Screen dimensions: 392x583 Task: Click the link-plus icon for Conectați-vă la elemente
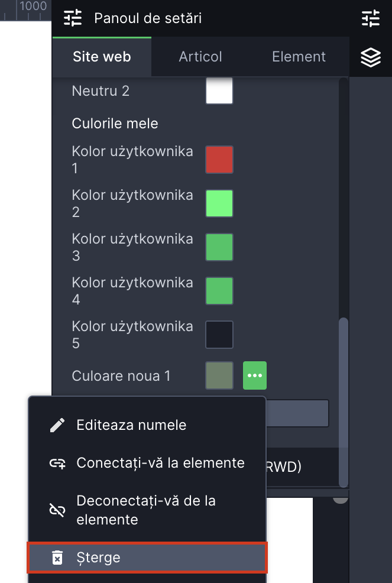(x=57, y=463)
